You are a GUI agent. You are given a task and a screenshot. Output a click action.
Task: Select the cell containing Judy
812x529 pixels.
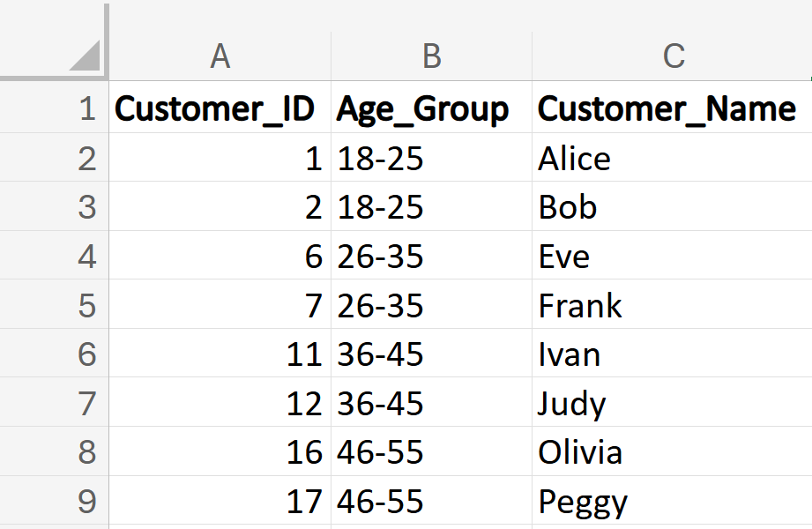(572, 404)
